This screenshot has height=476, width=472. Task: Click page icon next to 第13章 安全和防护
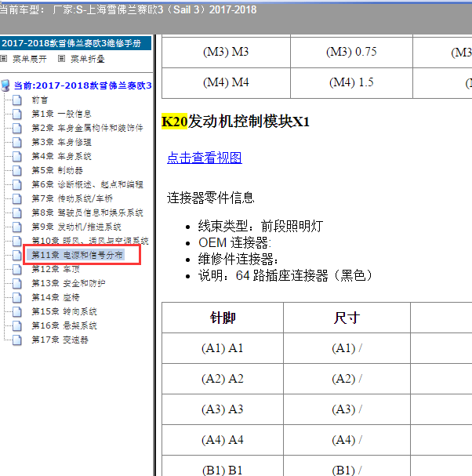(17, 283)
